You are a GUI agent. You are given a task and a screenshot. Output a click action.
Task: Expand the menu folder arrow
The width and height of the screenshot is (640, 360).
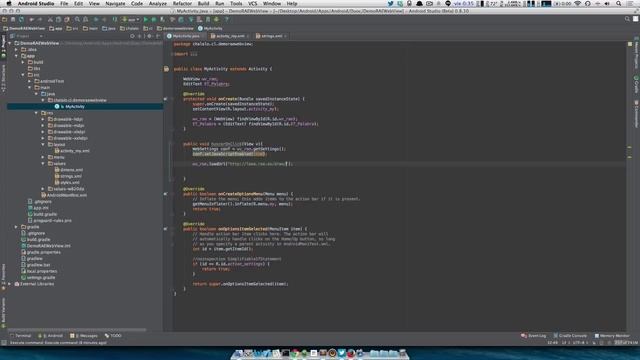tap(43, 157)
